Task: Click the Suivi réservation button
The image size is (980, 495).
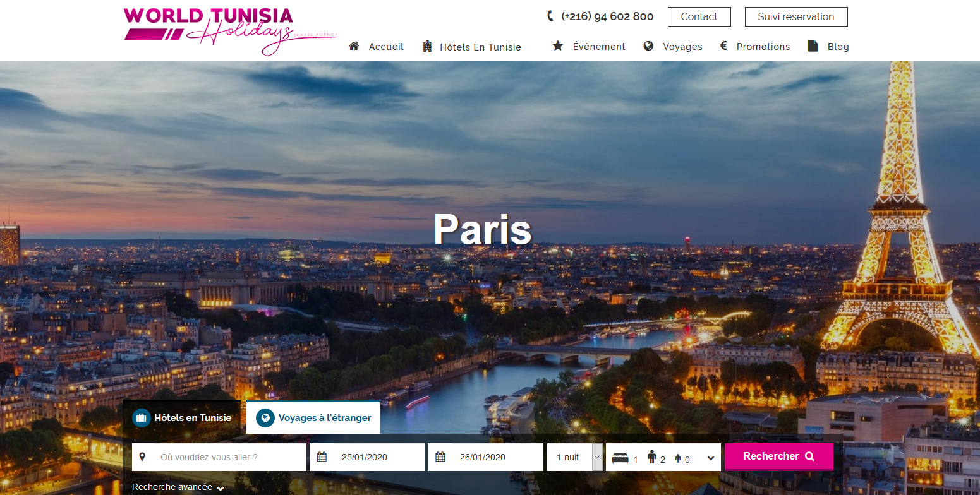Action: (795, 17)
